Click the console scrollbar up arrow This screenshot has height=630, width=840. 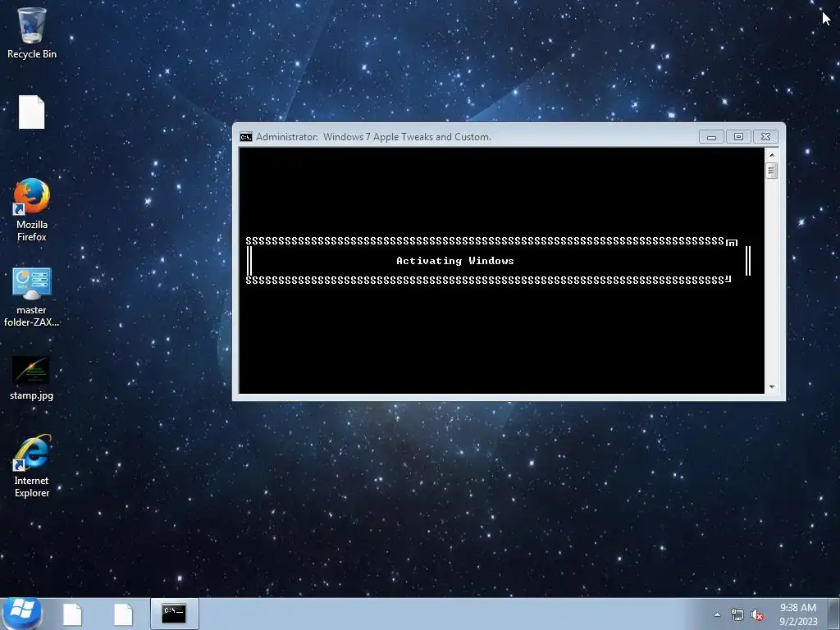pyautogui.click(x=771, y=155)
